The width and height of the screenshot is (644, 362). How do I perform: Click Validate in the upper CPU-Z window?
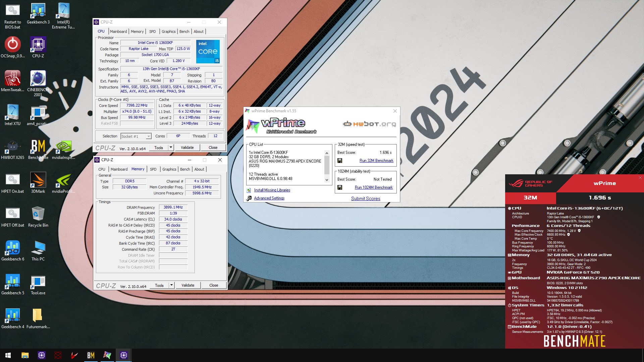pyautogui.click(x=187, y=147)
